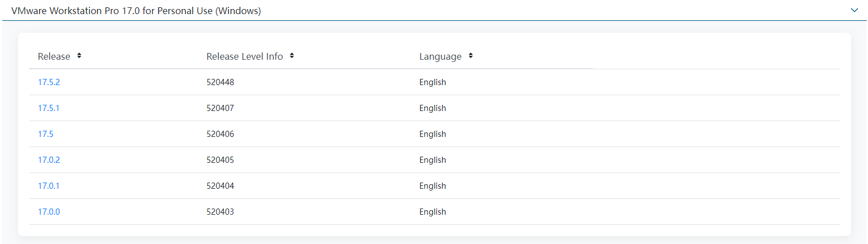Click the Release column header text
This screenshot has height=244, width=868.
(54, 56)
